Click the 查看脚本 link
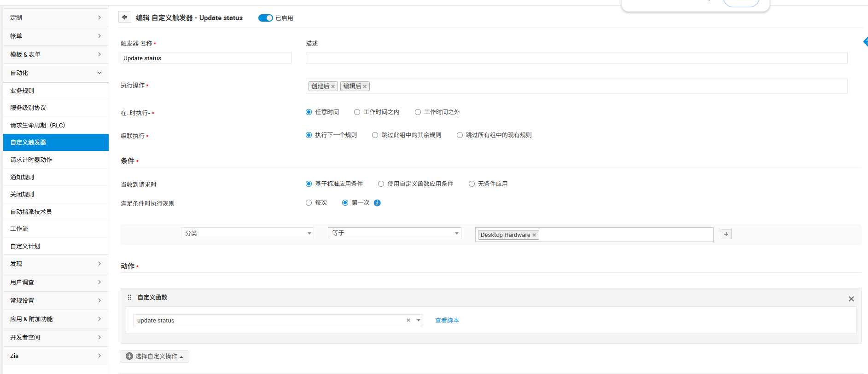This screenshot has width=868, height=374. (447, 320)
